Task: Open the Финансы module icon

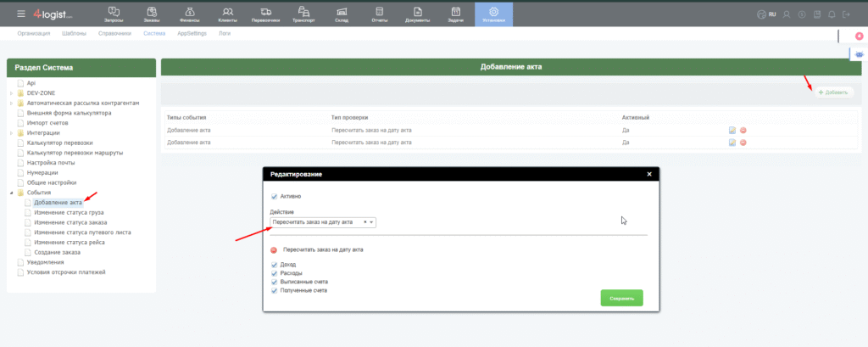Action: (x=189, y=14)
